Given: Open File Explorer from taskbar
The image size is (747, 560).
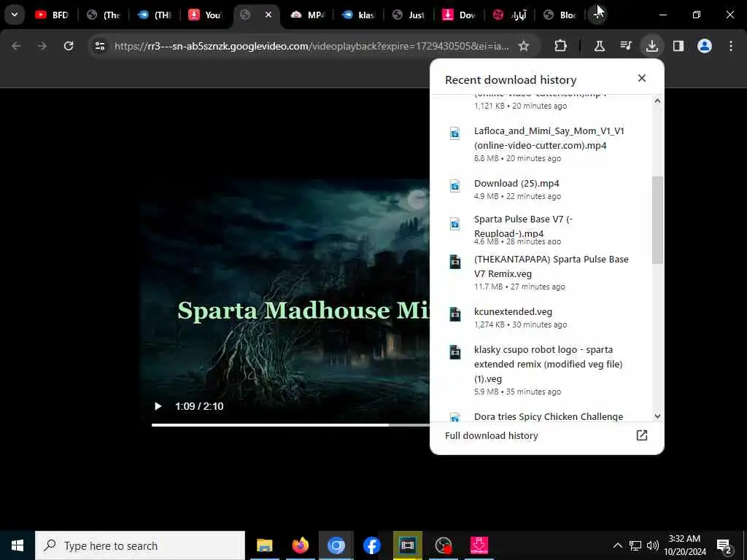Looking at the screenshot, I should 264,545.
